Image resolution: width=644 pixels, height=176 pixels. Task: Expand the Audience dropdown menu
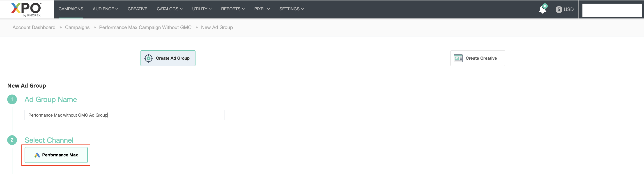pyautogui.click(x=105, y=9)
